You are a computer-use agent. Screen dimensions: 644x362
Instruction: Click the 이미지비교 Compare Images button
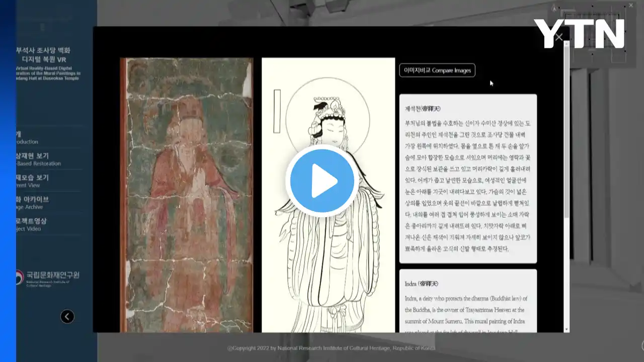(437, 70)
